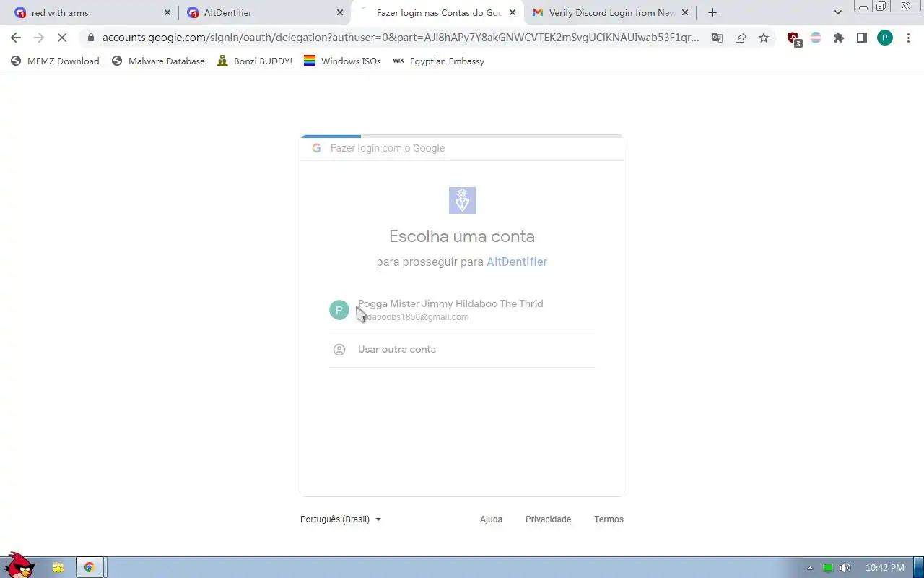Open the red bird Start button

pyautogui.click(x=19, y=565)
